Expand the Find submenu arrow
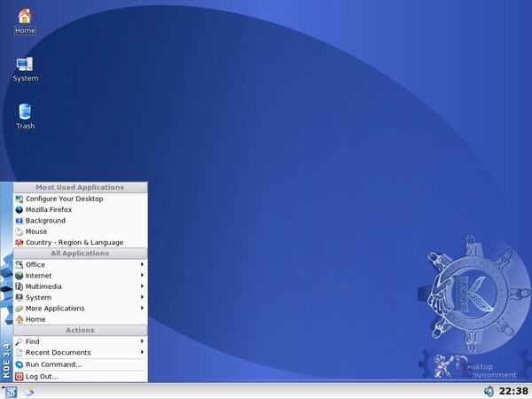This screenshot has height=399, width=532. pos(142,341)
